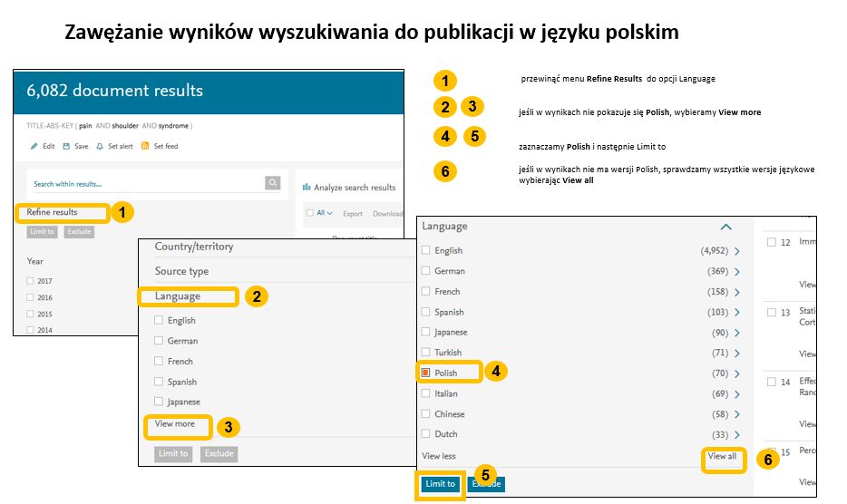The height and width of the screenshot is (504, 847).
Task: Open the Source type filter section
Action: 181,271
